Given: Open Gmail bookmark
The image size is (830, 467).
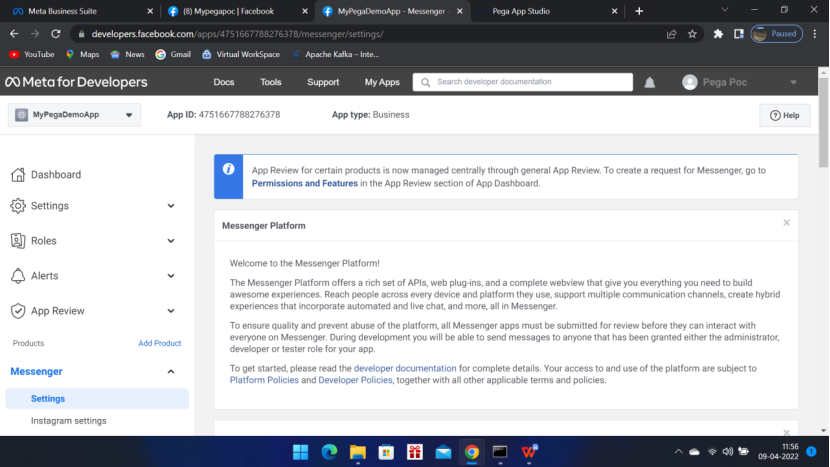Looking at the screenshot, I should 173,54.
